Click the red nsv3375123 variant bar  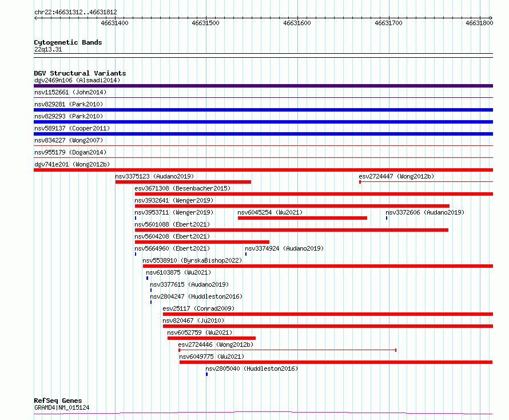pos(183,182)
